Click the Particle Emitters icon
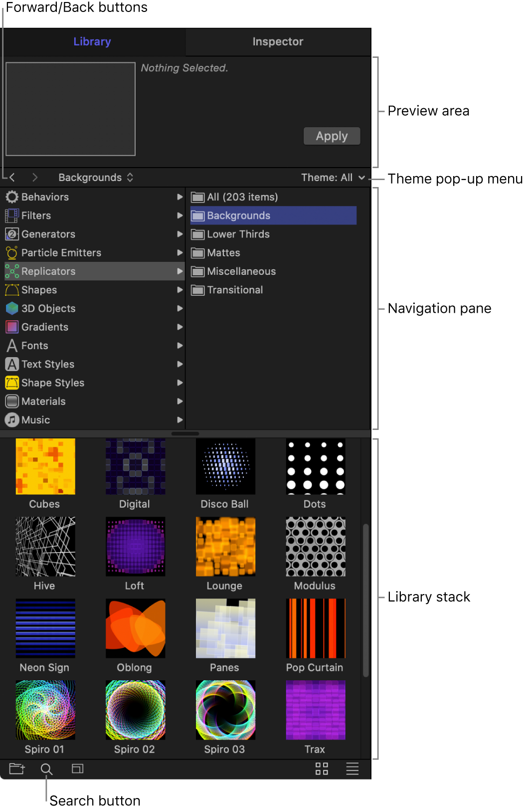The height and width of the screenshot is (812, 528). click(x=12, y=252)
